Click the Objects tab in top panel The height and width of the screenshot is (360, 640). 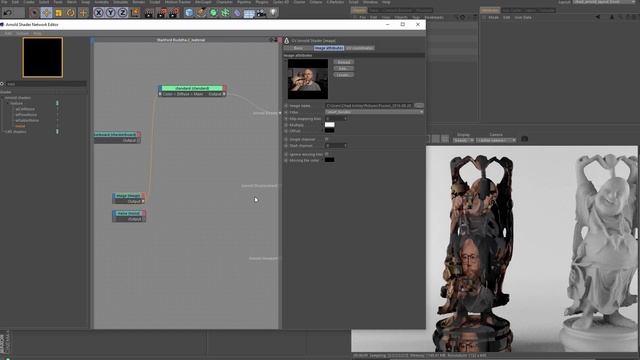pos(359,10)
